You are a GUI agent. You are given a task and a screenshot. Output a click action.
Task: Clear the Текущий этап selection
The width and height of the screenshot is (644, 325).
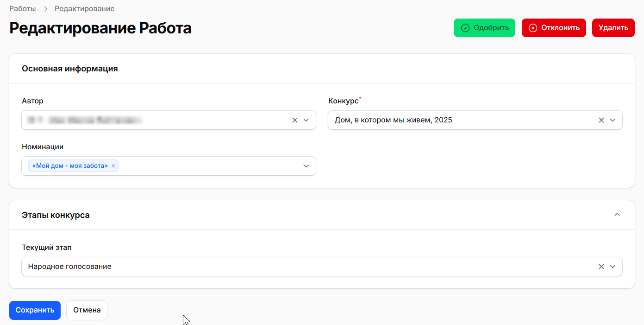tap(601, 267)
